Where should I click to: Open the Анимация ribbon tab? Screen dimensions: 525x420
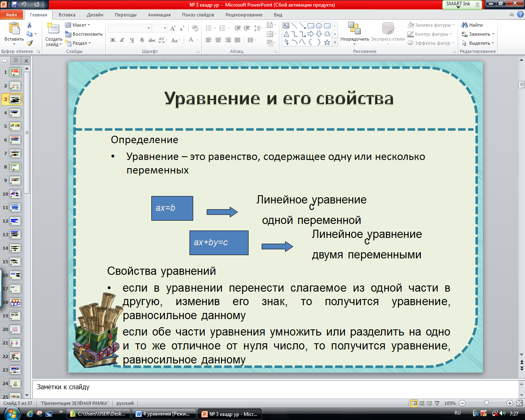(x=159, y=15)
